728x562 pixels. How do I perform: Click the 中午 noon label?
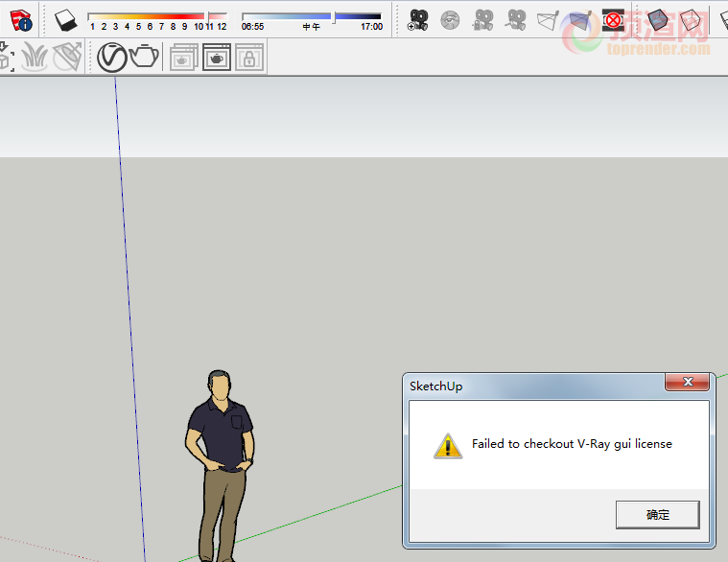311,27
